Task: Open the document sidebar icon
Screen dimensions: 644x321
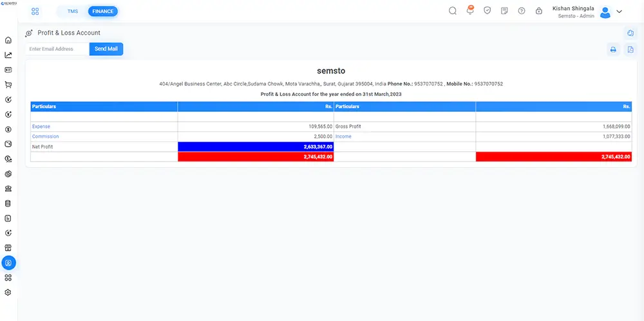Action: point(8,218)
